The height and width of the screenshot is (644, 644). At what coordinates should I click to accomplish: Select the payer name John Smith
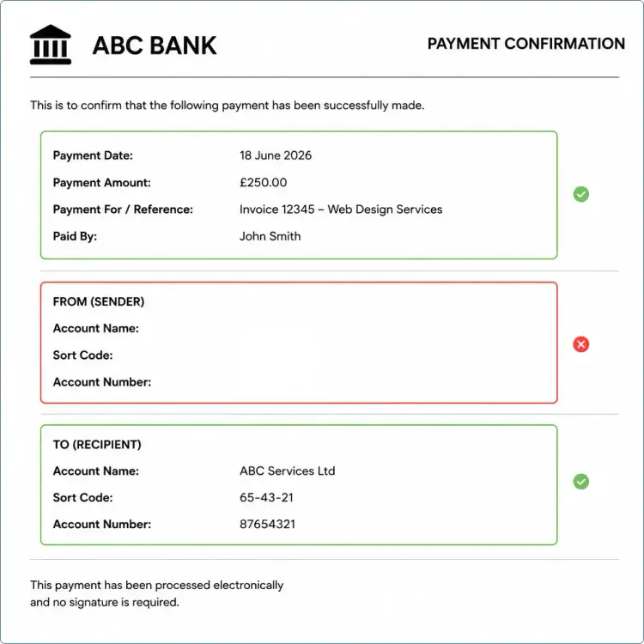[270, 236]
